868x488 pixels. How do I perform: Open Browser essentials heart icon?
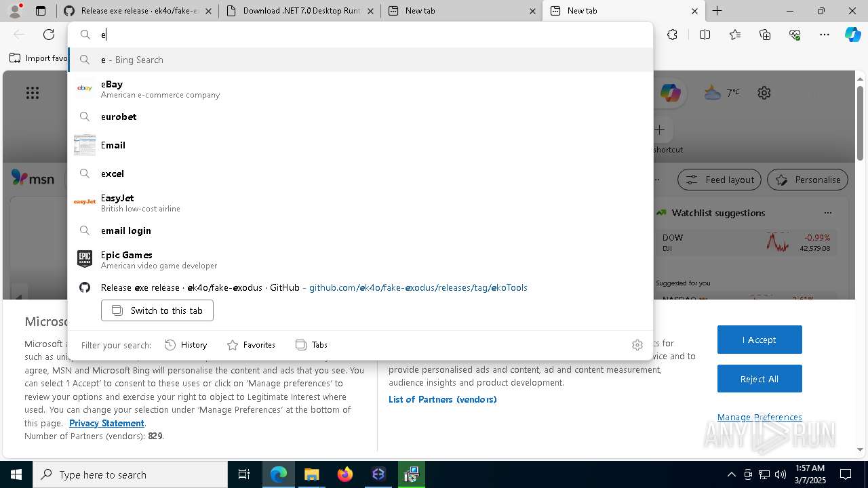(x=795, y=35)
